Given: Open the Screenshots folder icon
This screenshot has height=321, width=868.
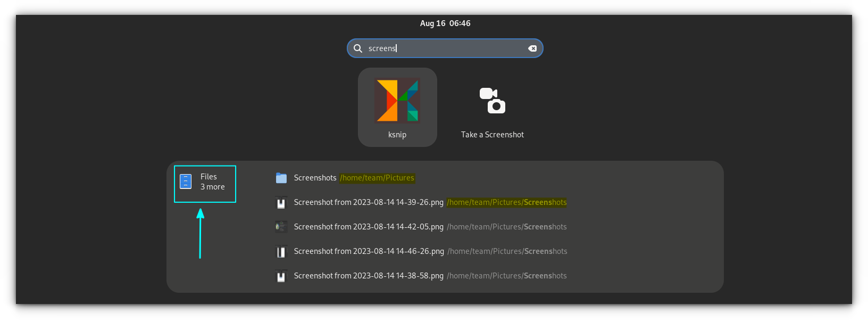Looking at the screenshot, I should [281, 178].
